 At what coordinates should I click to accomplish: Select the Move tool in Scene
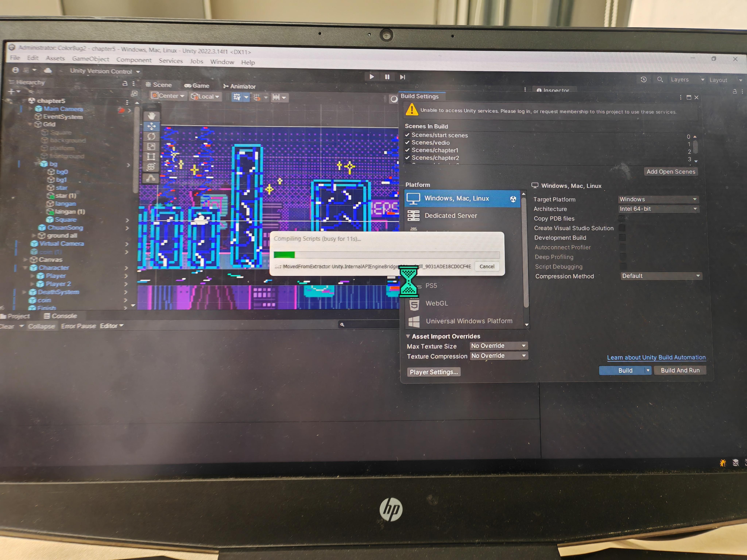151,126
